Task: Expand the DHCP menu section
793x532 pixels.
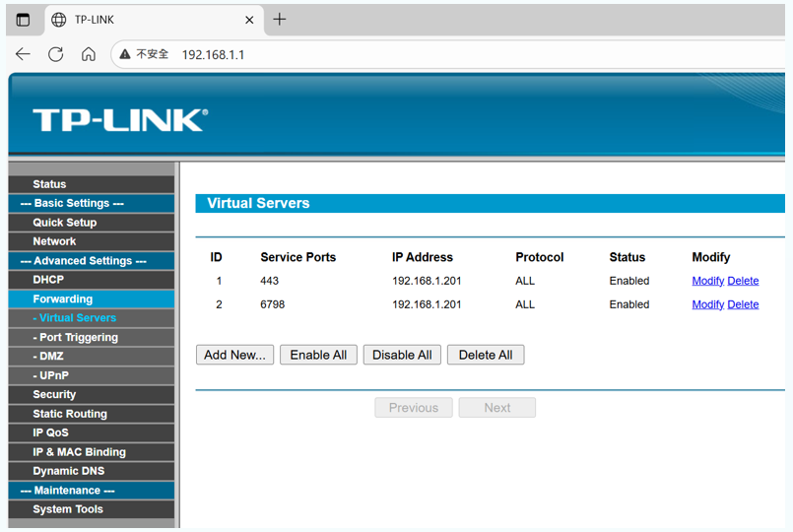Action: pos(48,280)
